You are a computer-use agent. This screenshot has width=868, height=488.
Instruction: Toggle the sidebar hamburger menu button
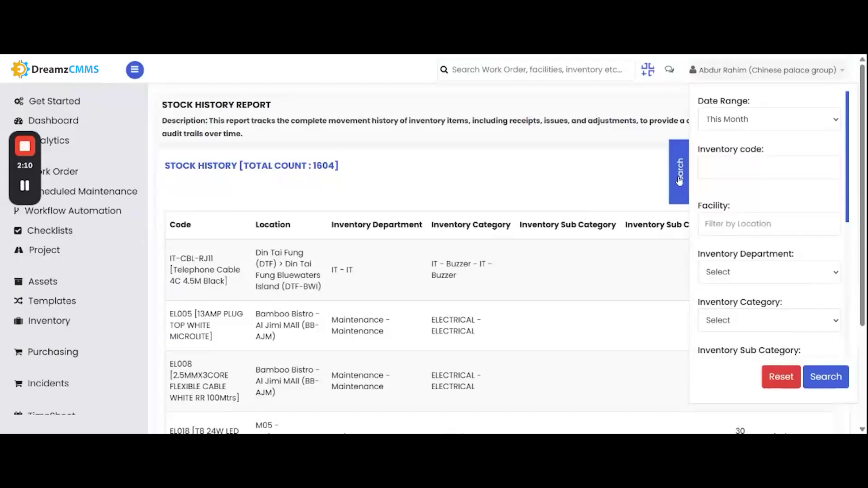coord(135,69)
